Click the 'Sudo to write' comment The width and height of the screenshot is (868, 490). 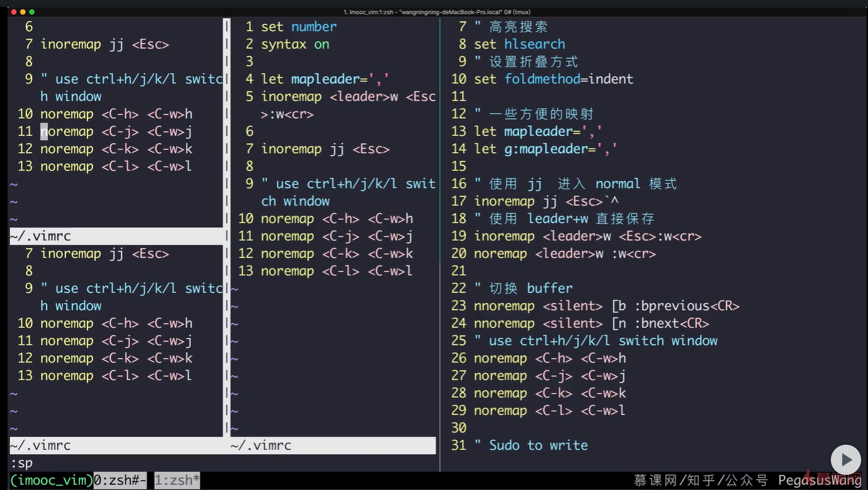click(x=531, y=445)
